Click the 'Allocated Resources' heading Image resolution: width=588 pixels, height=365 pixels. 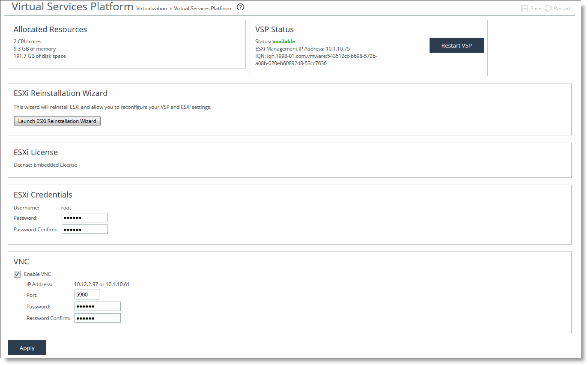[x=50, y=30]
